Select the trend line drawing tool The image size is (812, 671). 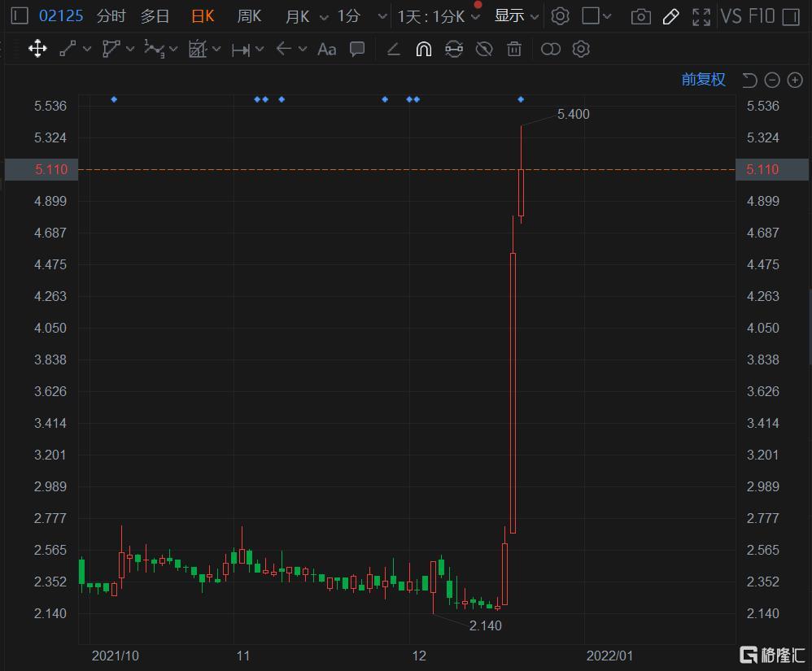[68, 49]
